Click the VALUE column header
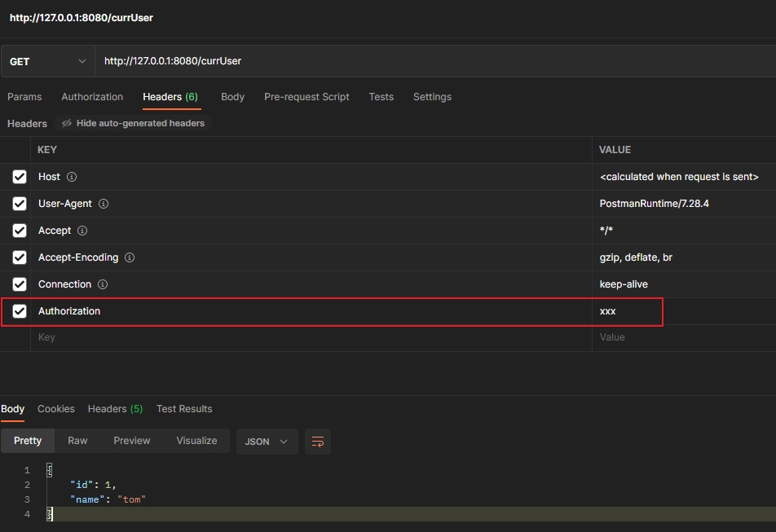776x532 pixels. click(615, 150)
